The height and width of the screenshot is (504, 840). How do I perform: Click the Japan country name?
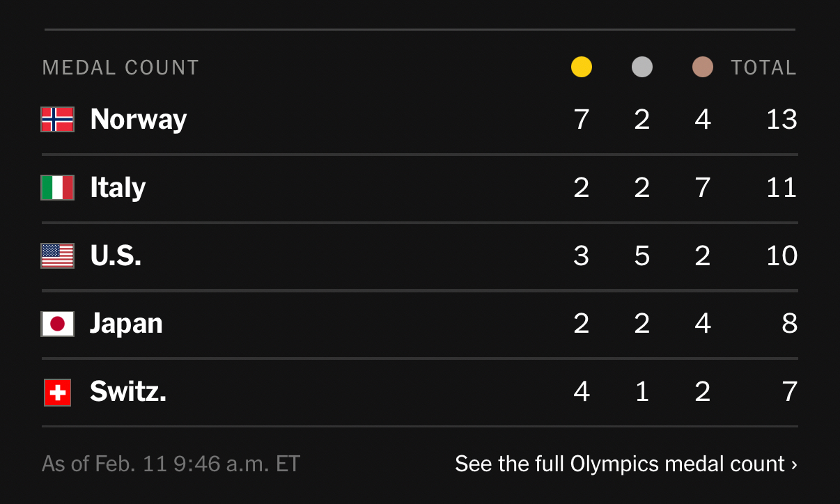(126, 324)
